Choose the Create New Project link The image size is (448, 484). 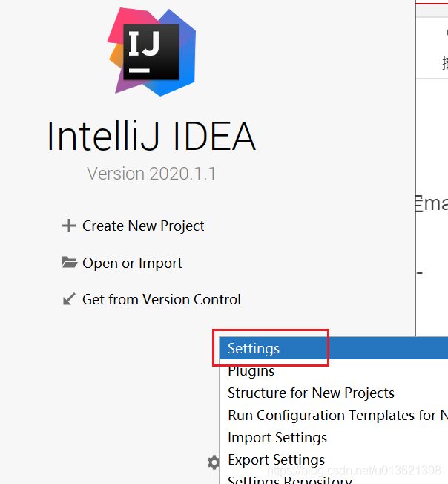(x=143, y=226)
